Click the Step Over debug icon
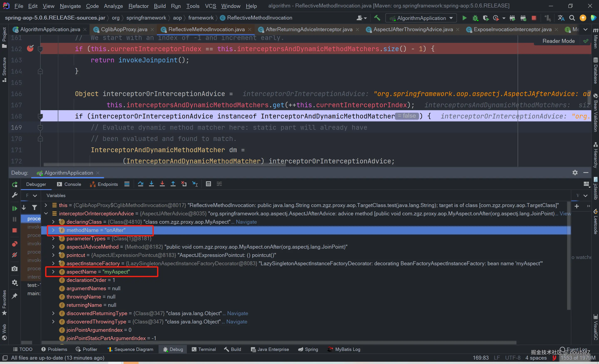The image size is (599, 364). tap(140, 184)
